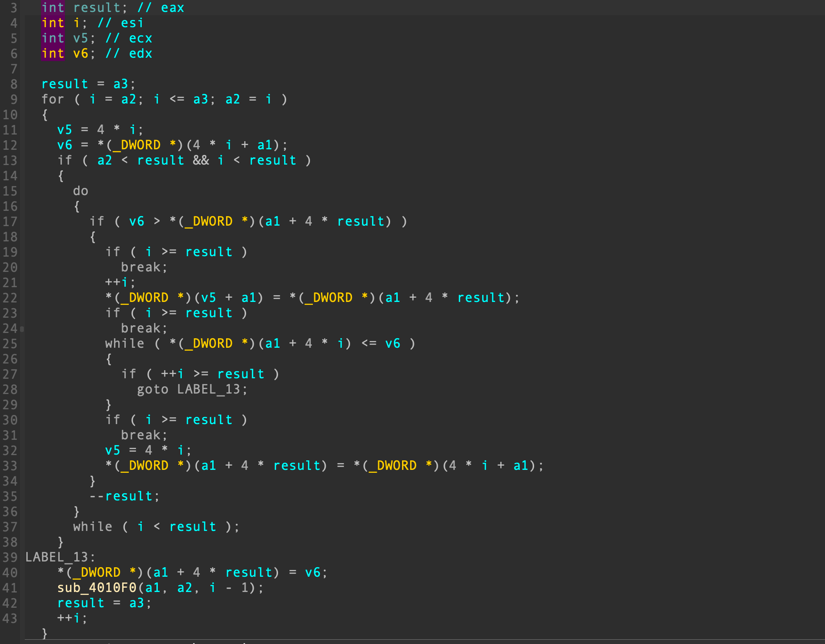Click the 'i - 1' argument on line 41
Image resolution: width=825 pixels, height=644 pixels.
[229, 588]
